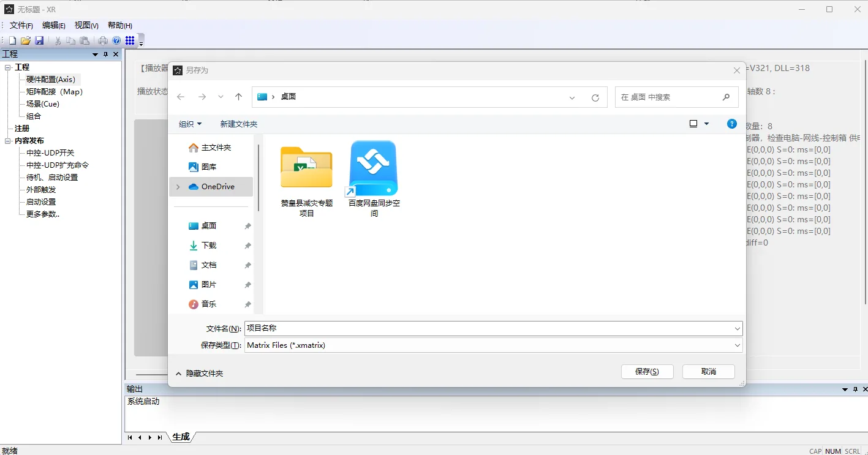Click the blue dot grid toolbar icon
The width and height of the screenshot is (868, 455).
coord(130,40)
